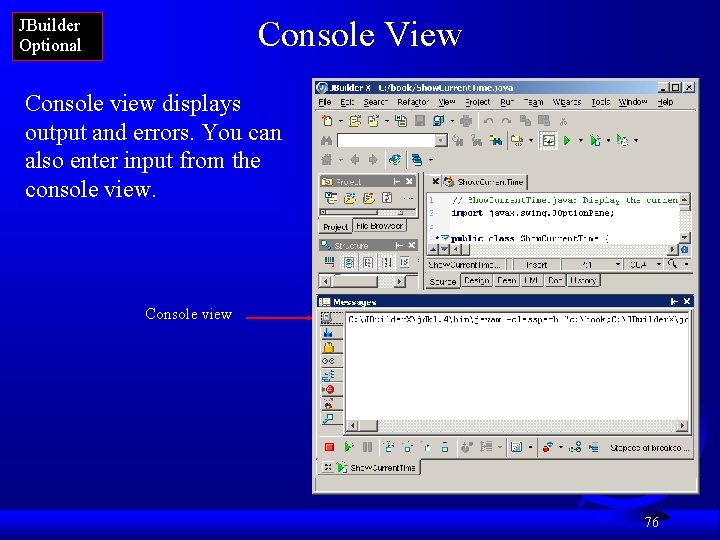Click the green Run project arrow
This screenshot has height=540, width=720.
tap(567, 141)
